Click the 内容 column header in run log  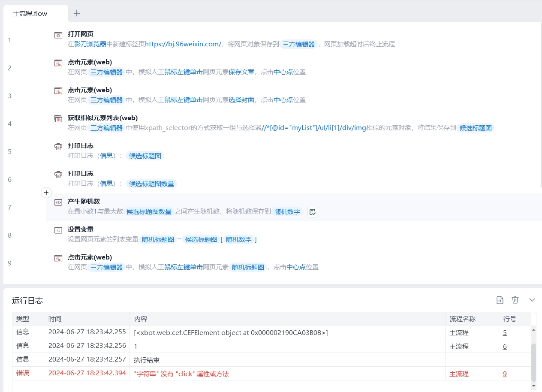pyautogui.click(x=141, y=319)
